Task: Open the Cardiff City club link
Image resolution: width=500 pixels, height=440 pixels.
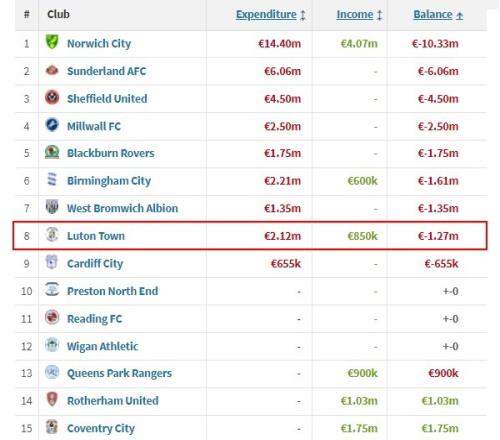Action: [95, 264]
